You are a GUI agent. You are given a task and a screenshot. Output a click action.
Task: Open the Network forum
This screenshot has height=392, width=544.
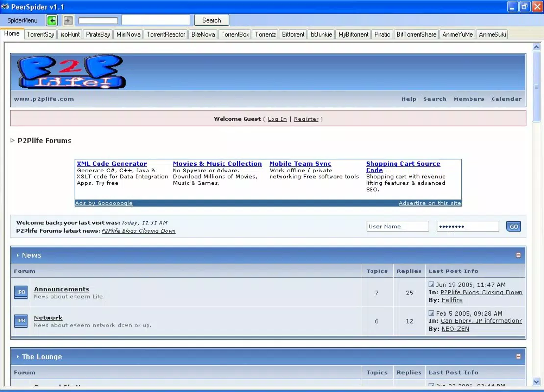[x=48, y=318]
